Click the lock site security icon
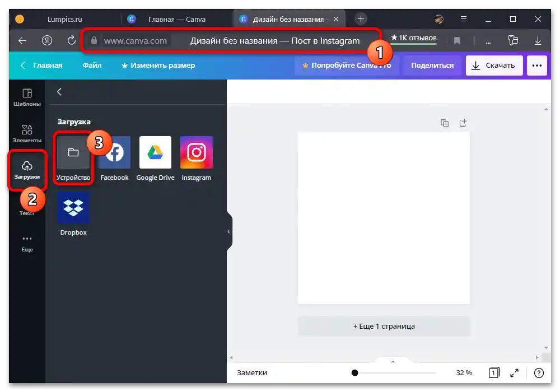560x392 pixels. pos(94,40)
